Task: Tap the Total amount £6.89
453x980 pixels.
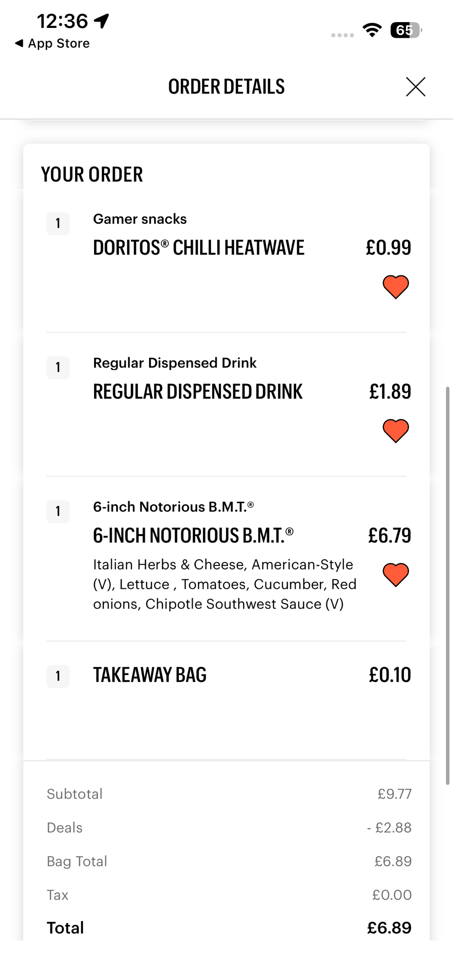Action: point(389,928)
